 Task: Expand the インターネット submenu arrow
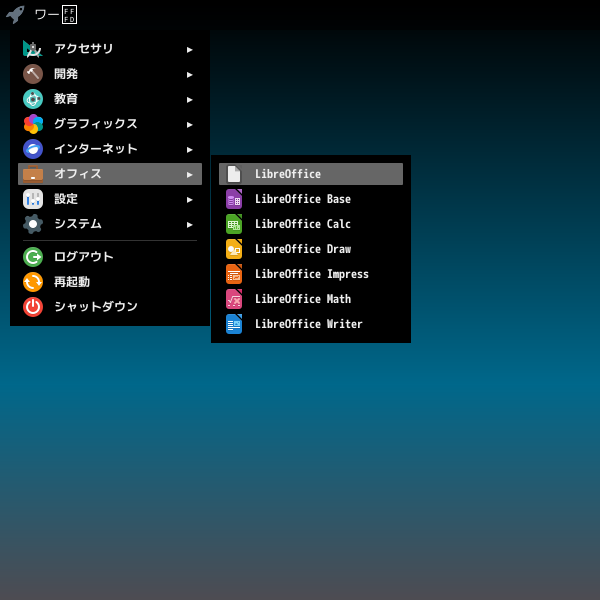click(189, 150)
